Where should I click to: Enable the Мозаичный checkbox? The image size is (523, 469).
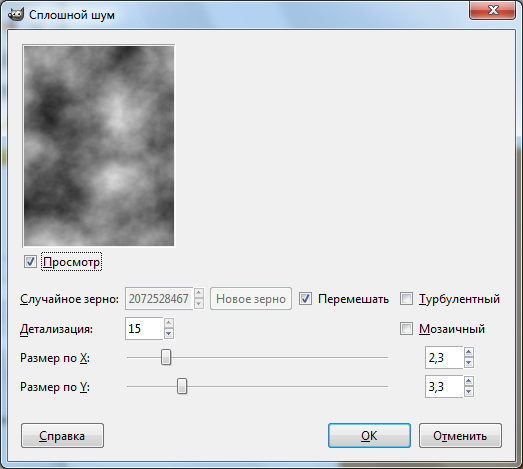click(406, 329)
